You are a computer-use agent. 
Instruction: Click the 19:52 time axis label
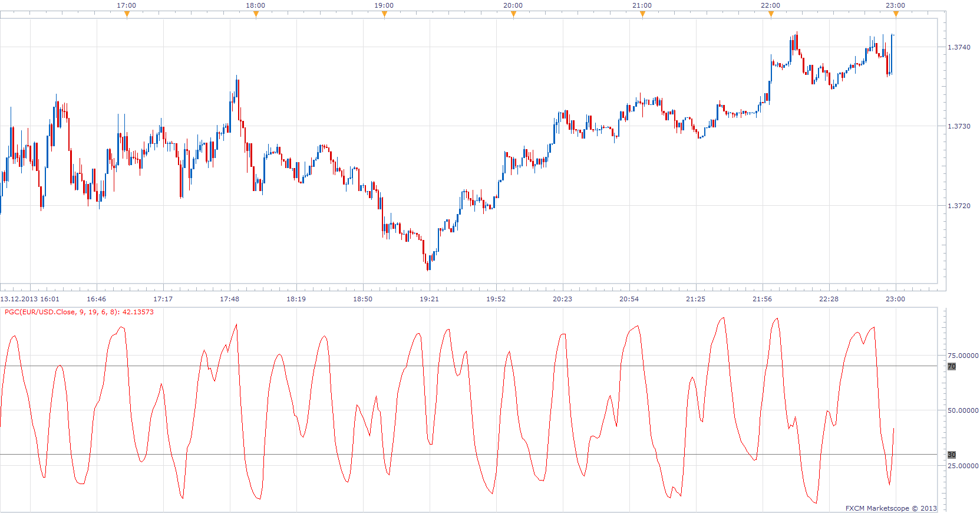496,299
